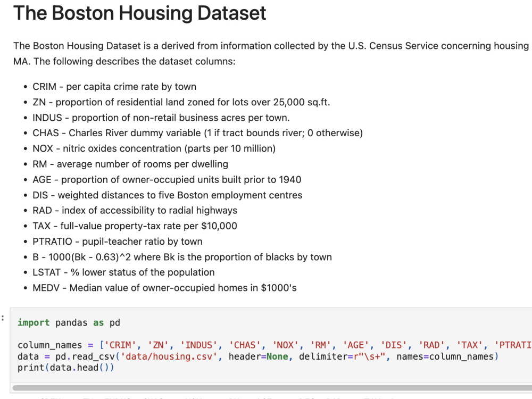Click the 'MEDV - Median value' item

164,288
